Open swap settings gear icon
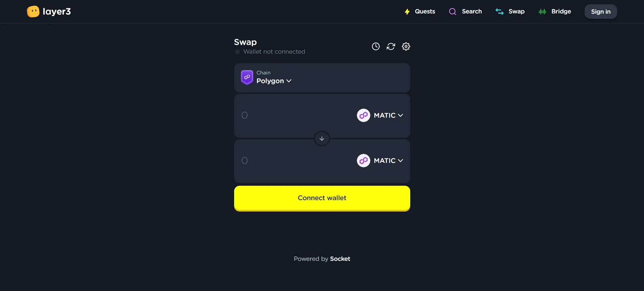 tap(406, 47)
